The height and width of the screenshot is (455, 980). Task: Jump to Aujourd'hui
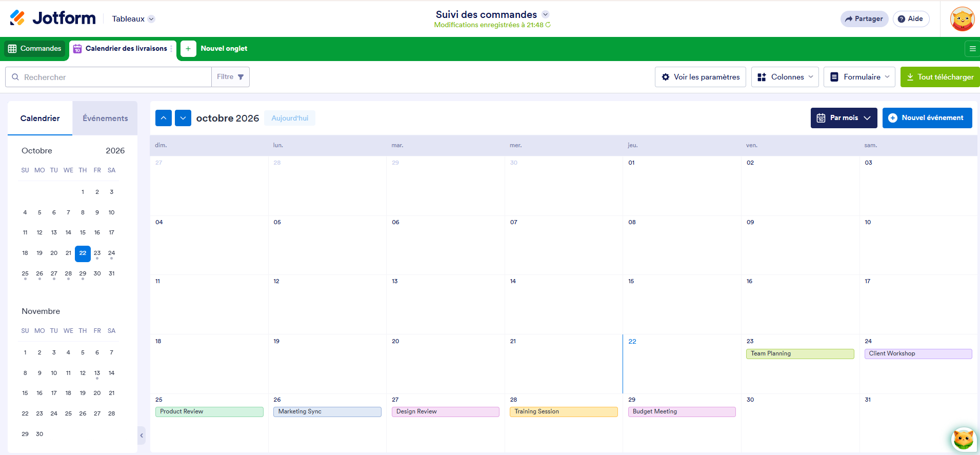point(290,118)
